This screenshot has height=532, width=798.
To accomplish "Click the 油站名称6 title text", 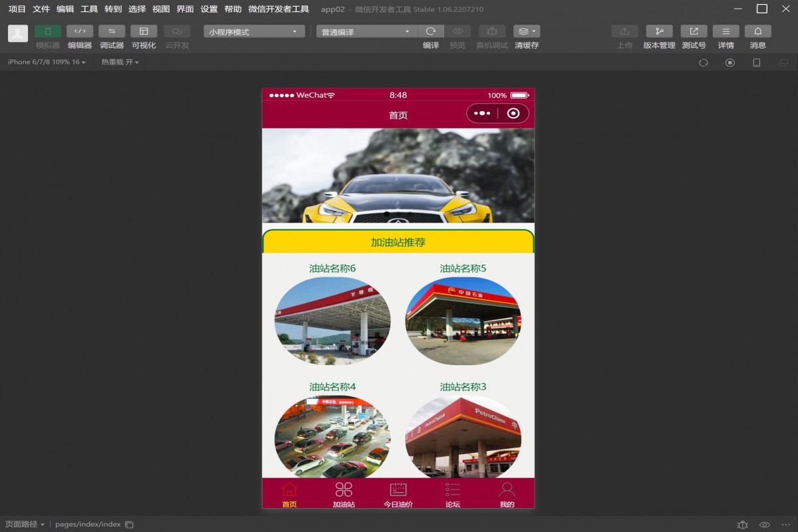I will (332, 269).
